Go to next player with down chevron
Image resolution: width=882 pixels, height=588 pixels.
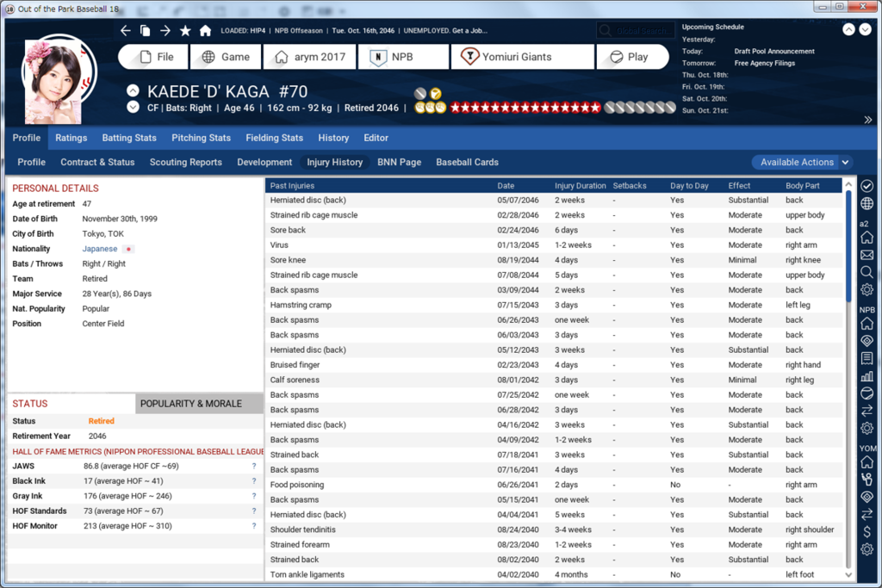tap(133, 107)
